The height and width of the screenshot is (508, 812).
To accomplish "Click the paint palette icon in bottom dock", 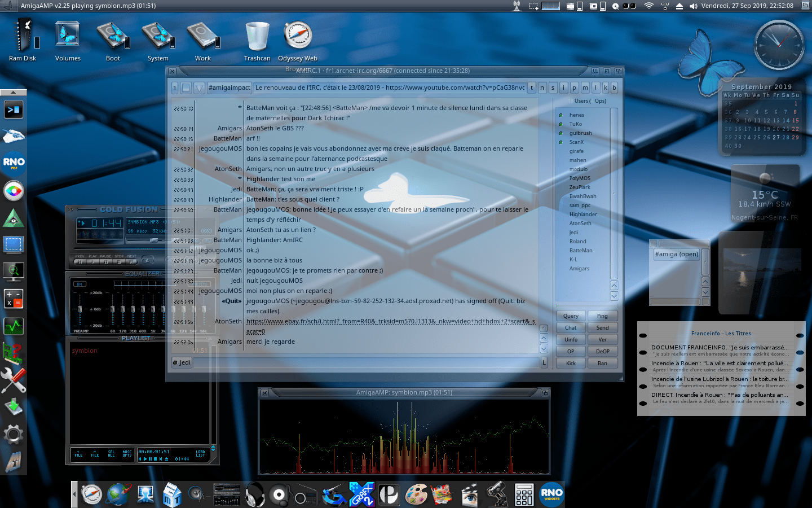I will [x=417, y=495].
